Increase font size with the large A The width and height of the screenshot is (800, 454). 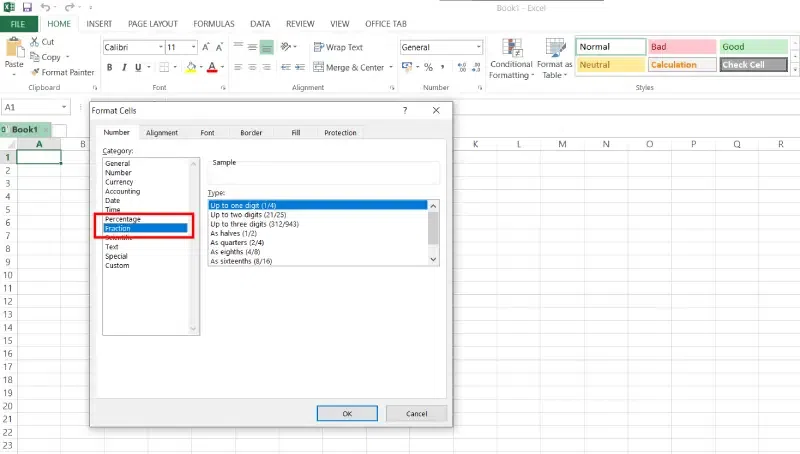(206, 47)
